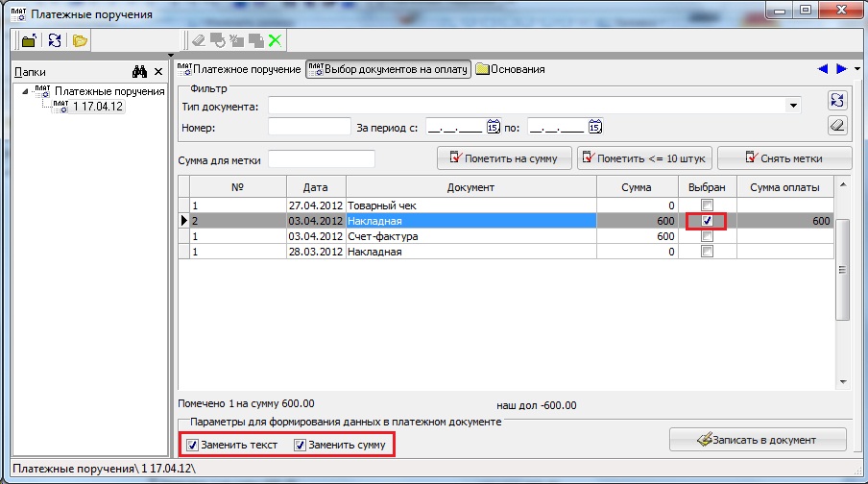Toggle the Заменить текст checkbox
This screenshot has width=868, height=484.
coord(192,445)
